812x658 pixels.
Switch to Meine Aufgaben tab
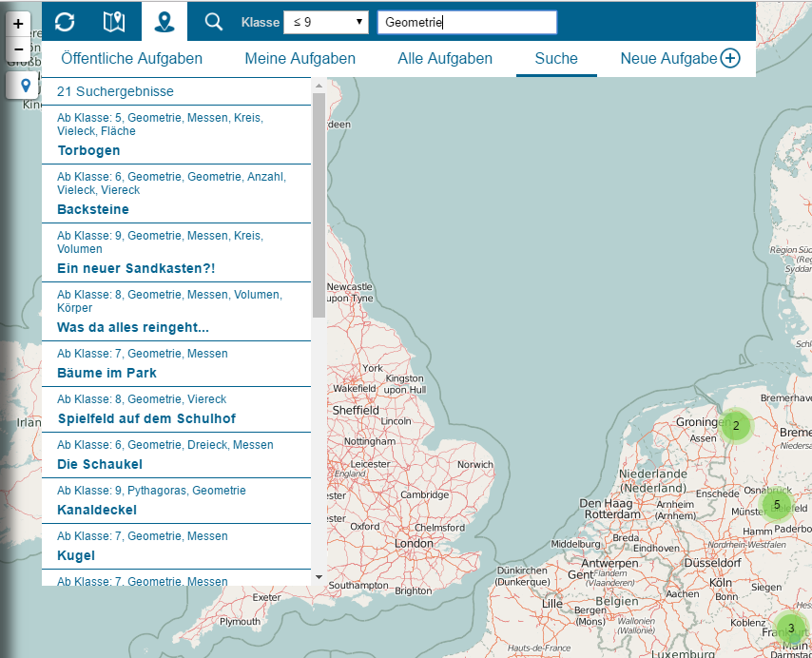click(x=300, y=59)
